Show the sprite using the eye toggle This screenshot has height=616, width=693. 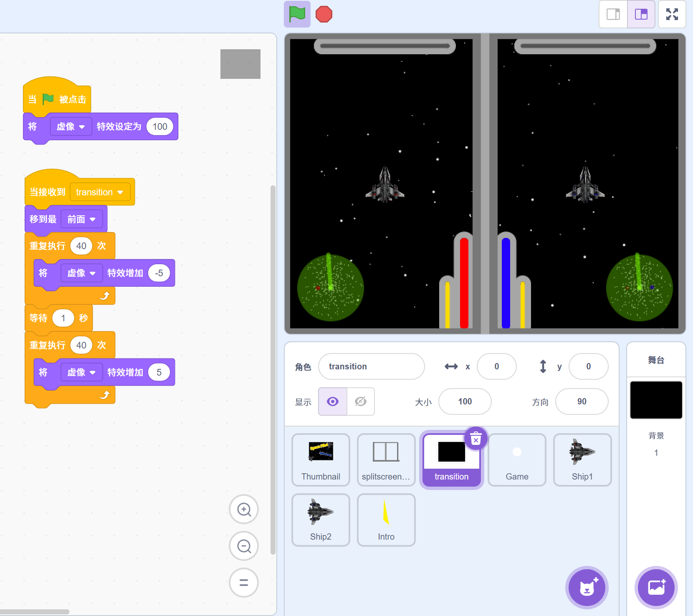[x=333, y=401]
